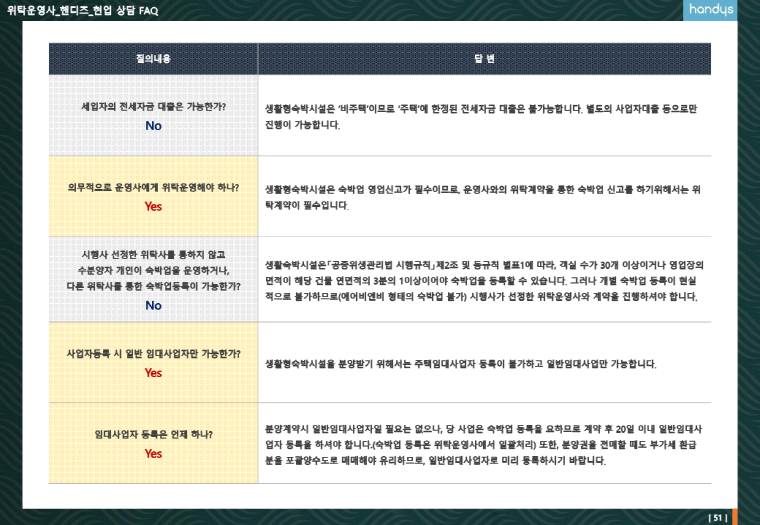Click the 'Yes' under the 임대사업자 등록 시기 question
Image resolution: width=760 pixels, height=525 pixels.
click(153, 453)
